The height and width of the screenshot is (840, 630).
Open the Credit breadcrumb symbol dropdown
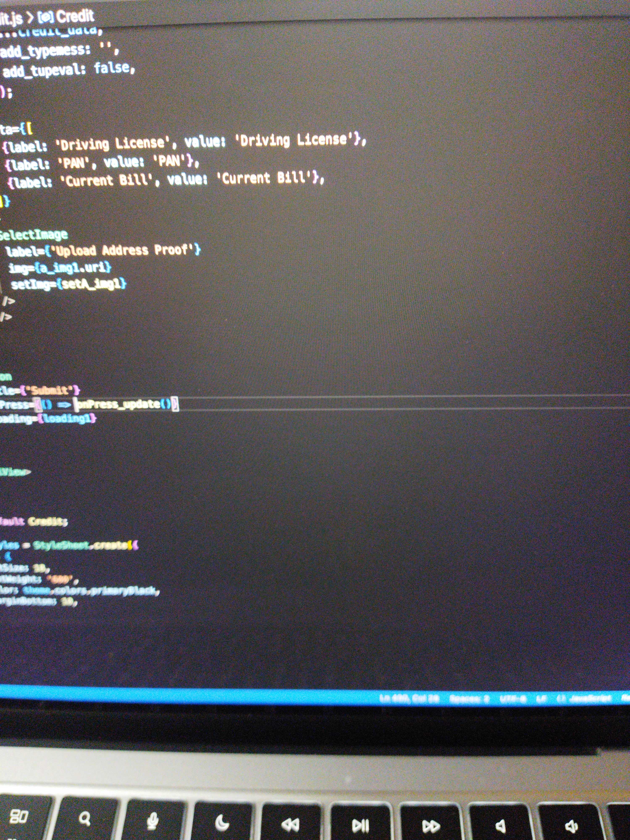[x=75, y=16]
